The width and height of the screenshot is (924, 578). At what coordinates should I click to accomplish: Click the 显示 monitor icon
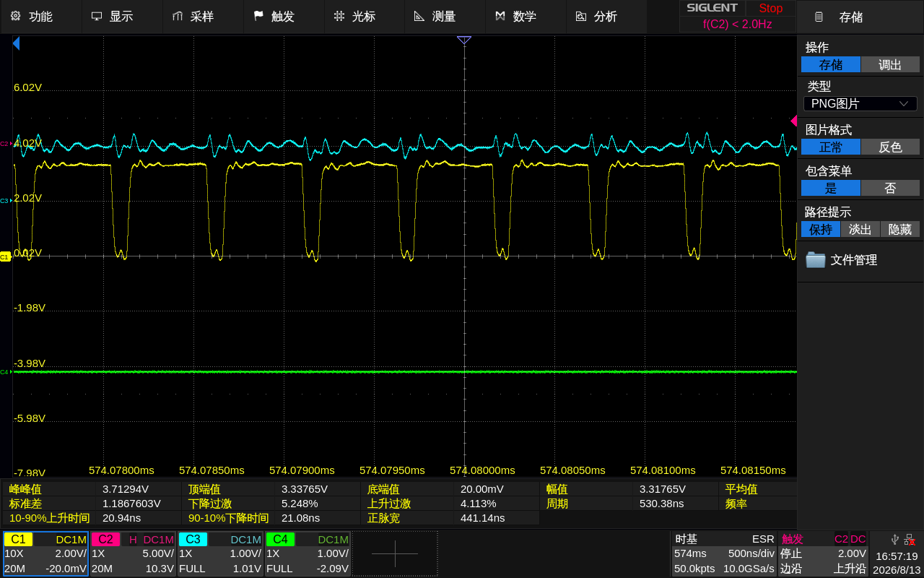click(x=96, y=16)
